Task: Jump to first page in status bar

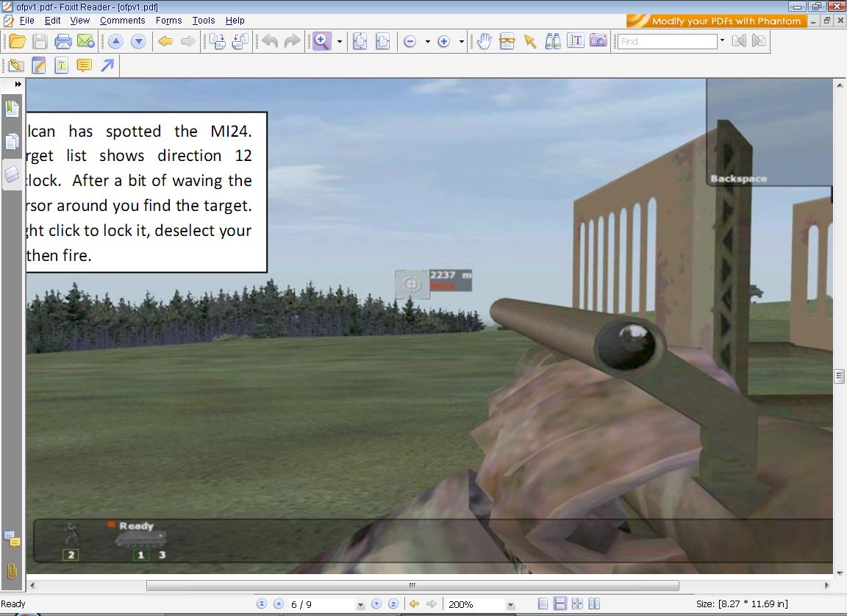Action: click(262, 604)
